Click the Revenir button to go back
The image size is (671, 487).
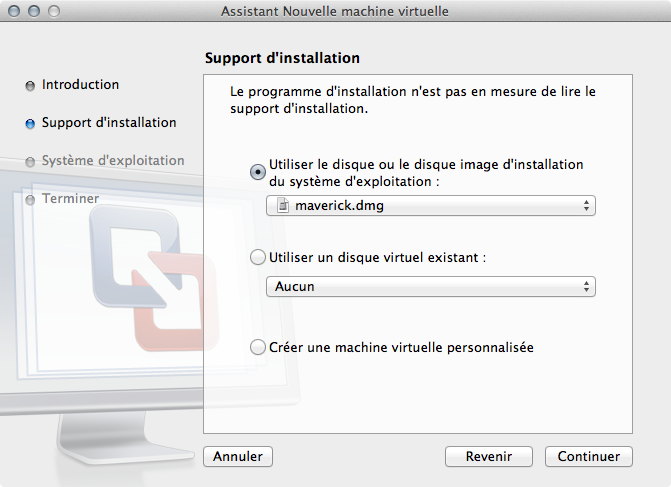(x=489, y=456)
